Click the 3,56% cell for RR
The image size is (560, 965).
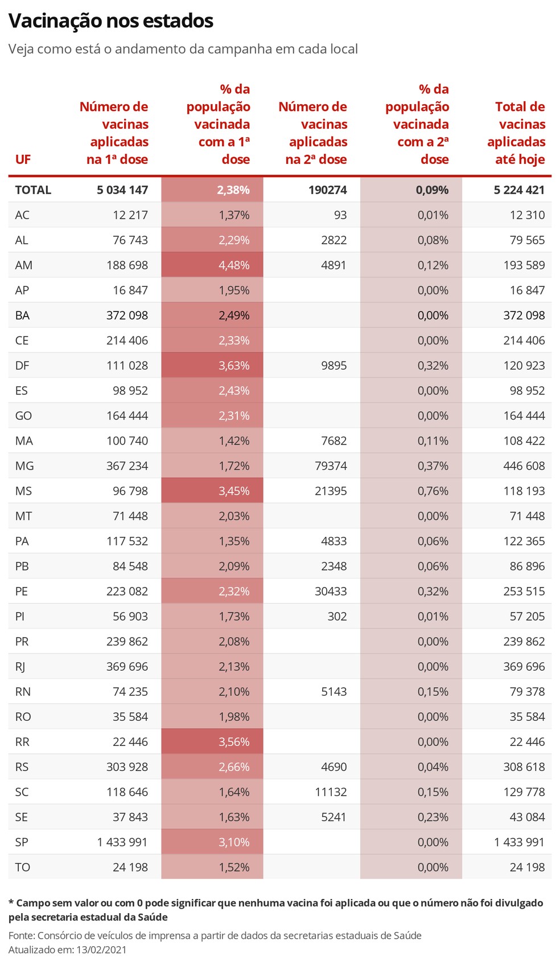pyautogui.click(x=212, y=742)
